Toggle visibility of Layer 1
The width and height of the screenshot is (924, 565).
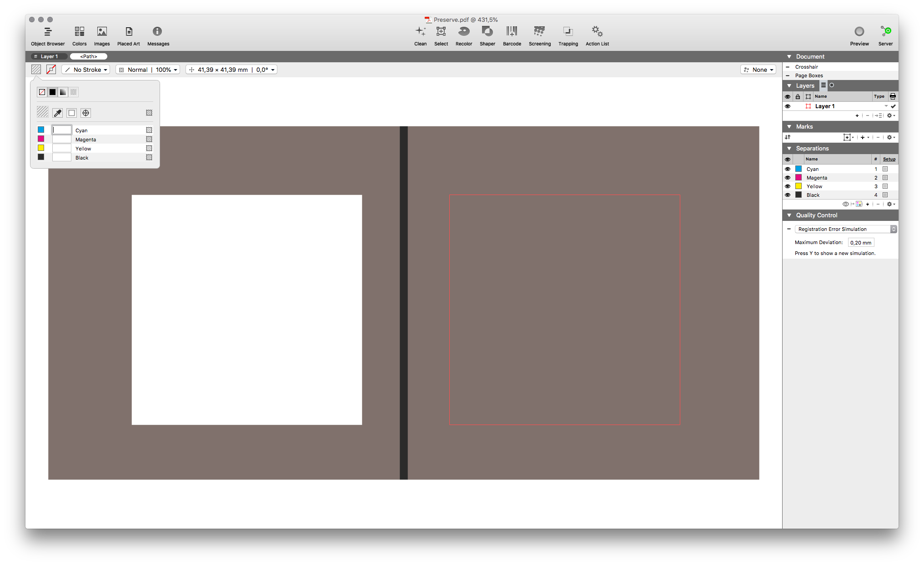coord(788,106)
